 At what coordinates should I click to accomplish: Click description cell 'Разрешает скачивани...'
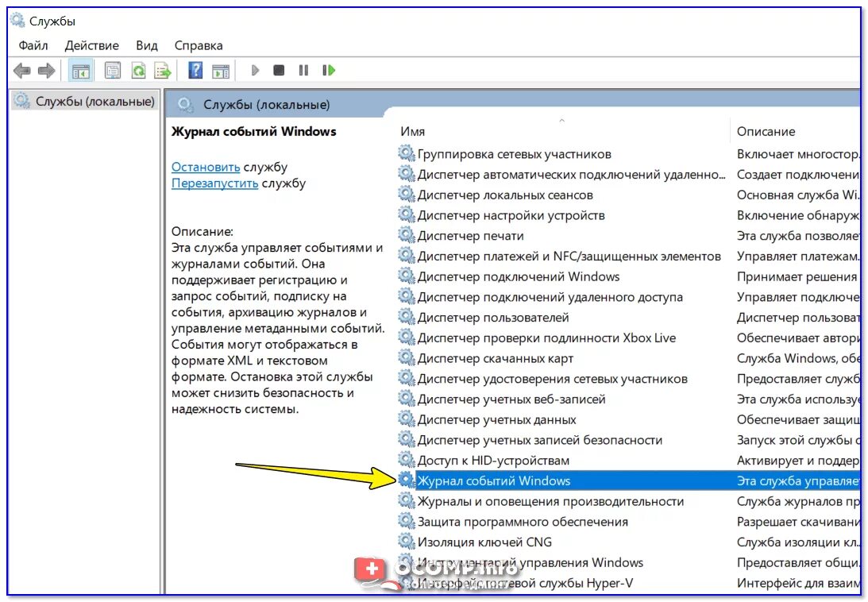[797, 522]
